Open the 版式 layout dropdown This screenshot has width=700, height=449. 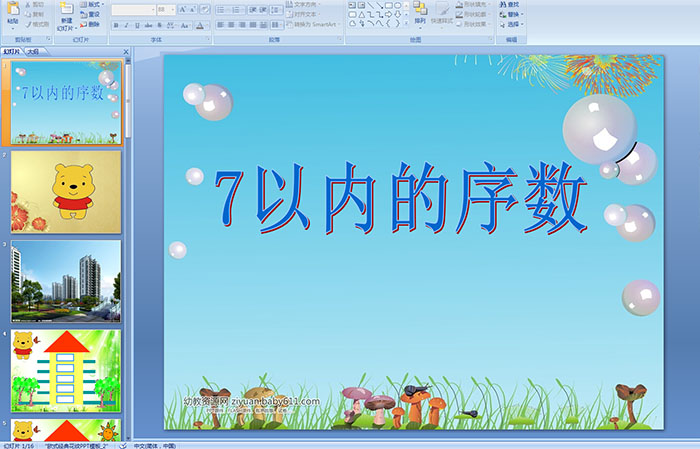92,4
